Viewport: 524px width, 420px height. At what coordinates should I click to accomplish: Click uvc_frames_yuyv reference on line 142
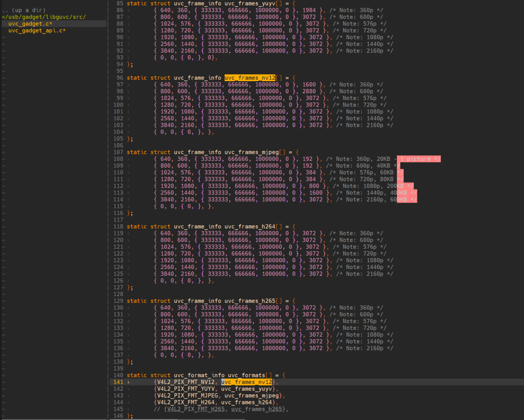tap(247, 389)
